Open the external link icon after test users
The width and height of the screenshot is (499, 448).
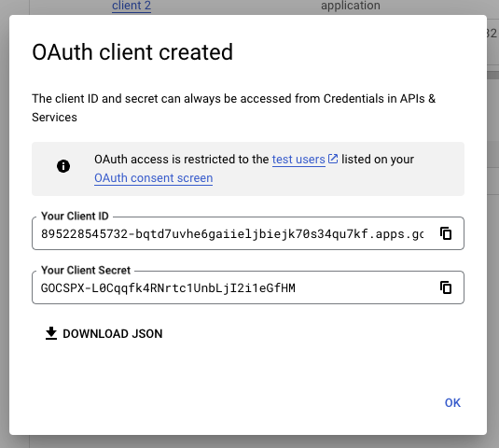pos(333,159)
